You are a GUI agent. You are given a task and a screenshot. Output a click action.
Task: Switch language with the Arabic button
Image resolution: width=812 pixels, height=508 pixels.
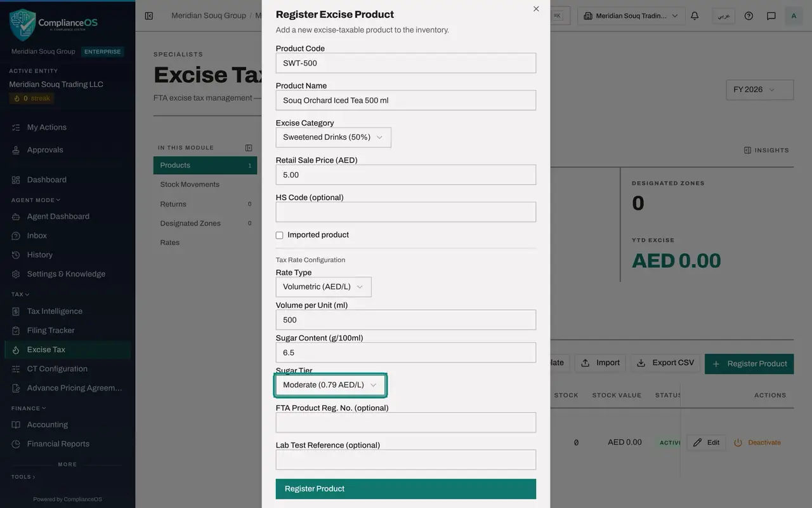click(724, 16)
